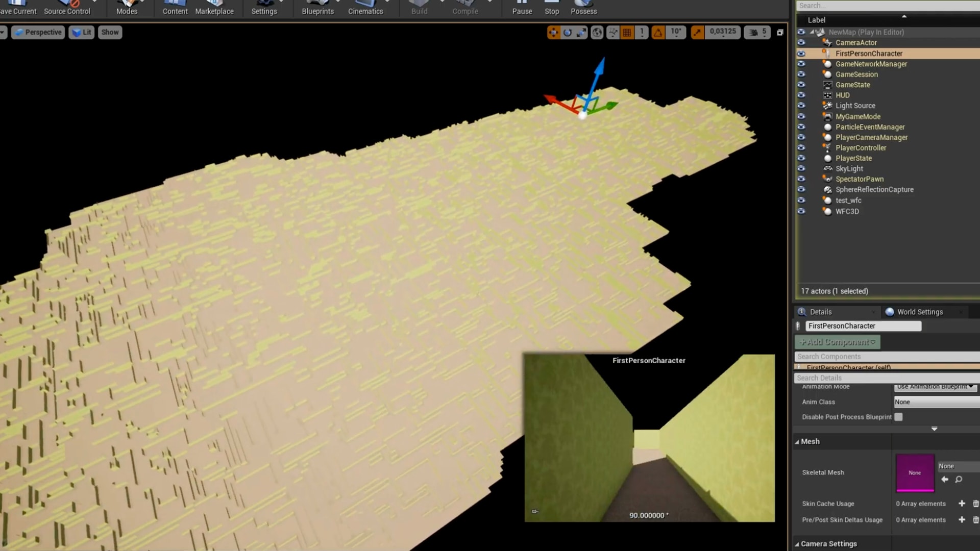Screen dimensions: 980x551
Task: Open the Lit view mode menu
Action: pyautogui.click(x=82, y=32)
